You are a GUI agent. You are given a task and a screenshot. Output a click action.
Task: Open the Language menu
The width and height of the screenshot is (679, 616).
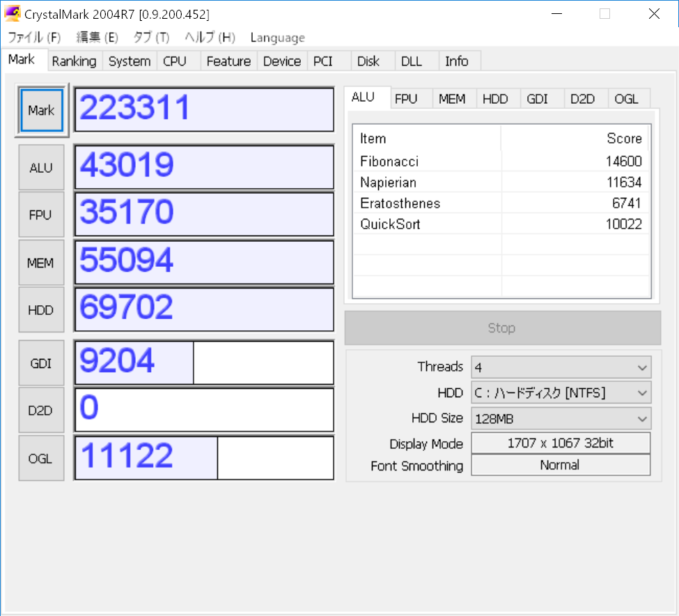pyautogui.click(x=278, y=38)
